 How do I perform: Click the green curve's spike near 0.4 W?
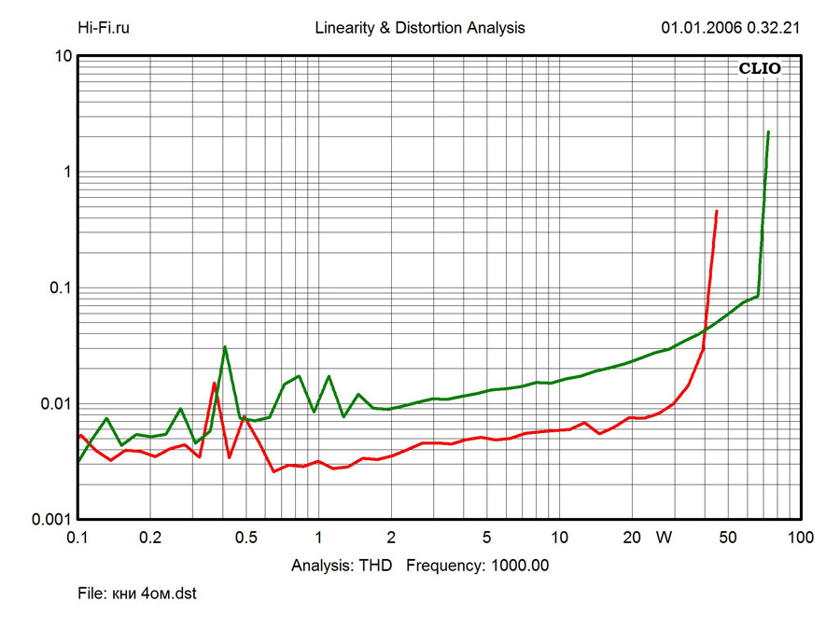tap(225, 347)
